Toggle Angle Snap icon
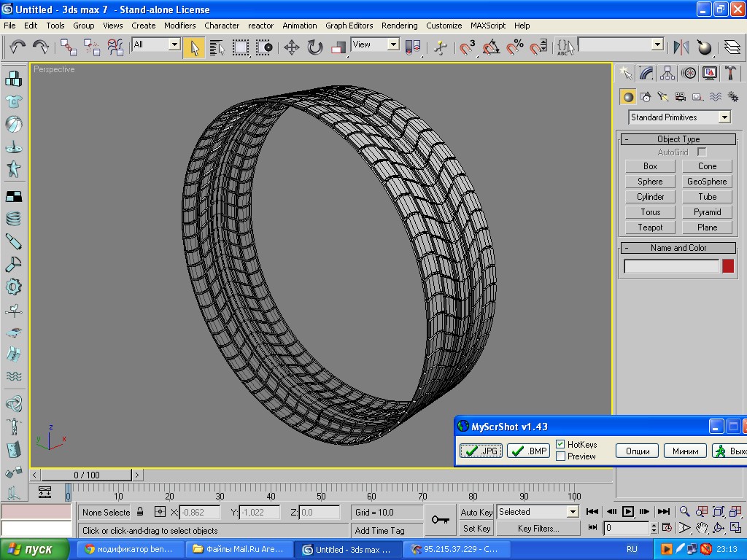The image size is (747, 560). coord(491,47)
